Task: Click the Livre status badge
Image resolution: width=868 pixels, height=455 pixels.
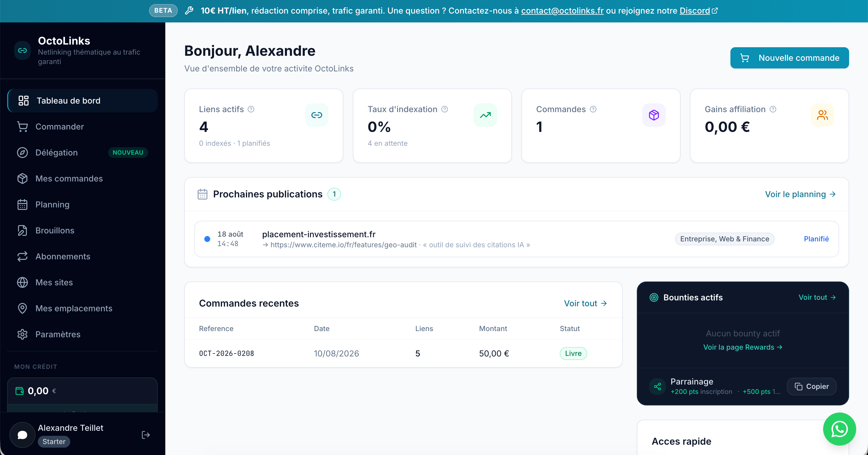Action: click(x=573, y=353)
